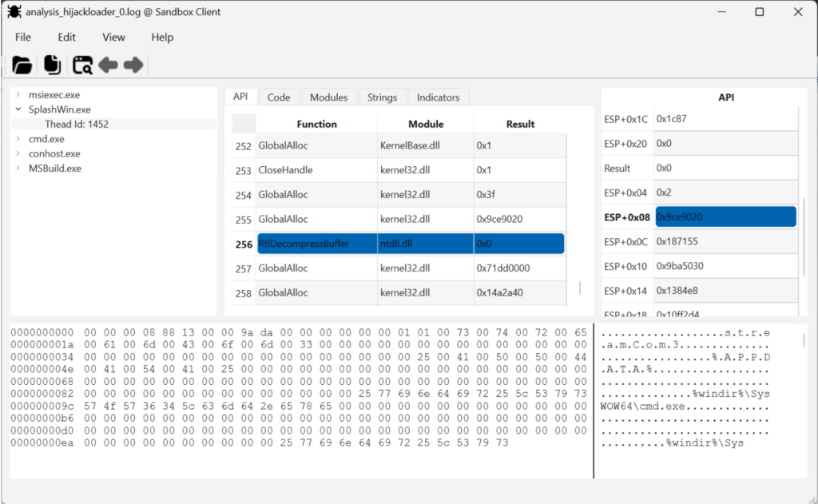The image size is (818, 504).
Task: Select row 252 GlobalAlloc KernelBase.dll
Action: pos(399,145)
